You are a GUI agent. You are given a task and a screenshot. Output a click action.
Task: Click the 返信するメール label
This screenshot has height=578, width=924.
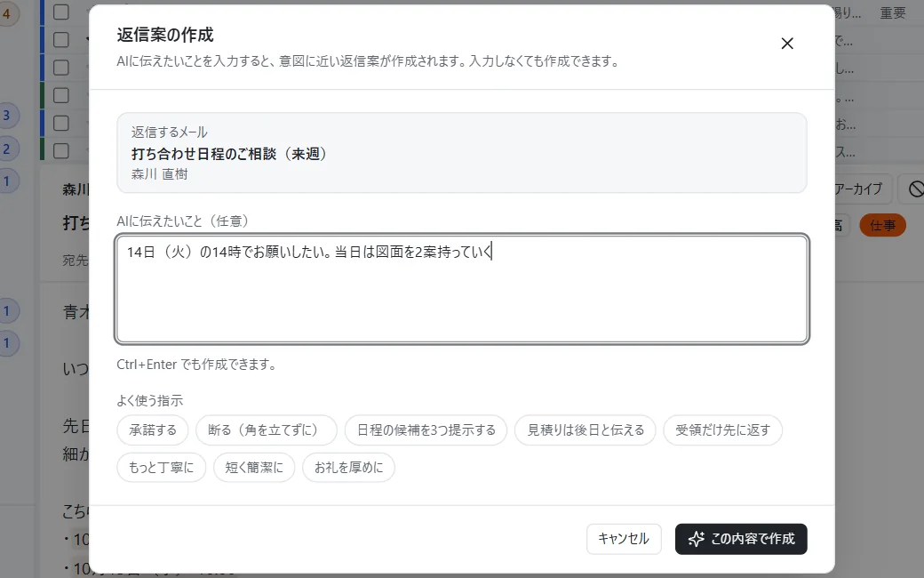(x=169, y=132)
